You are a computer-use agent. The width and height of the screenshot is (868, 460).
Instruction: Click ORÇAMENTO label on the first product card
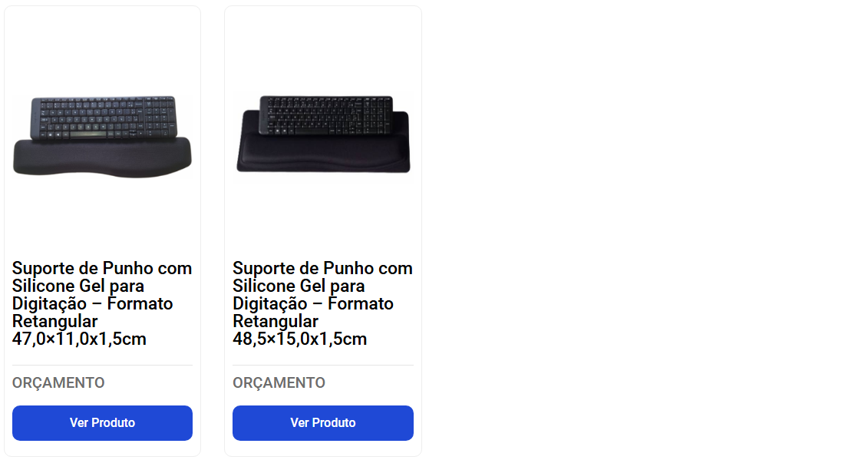click(58, 383)
